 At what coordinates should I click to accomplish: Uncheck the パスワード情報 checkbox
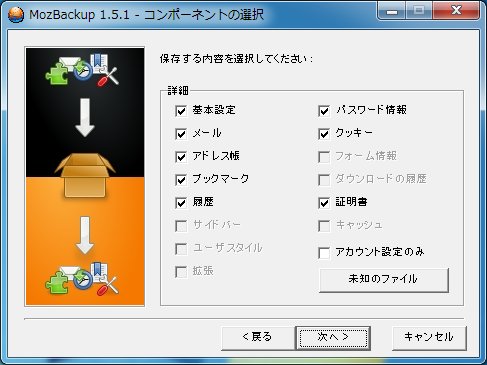324,111
